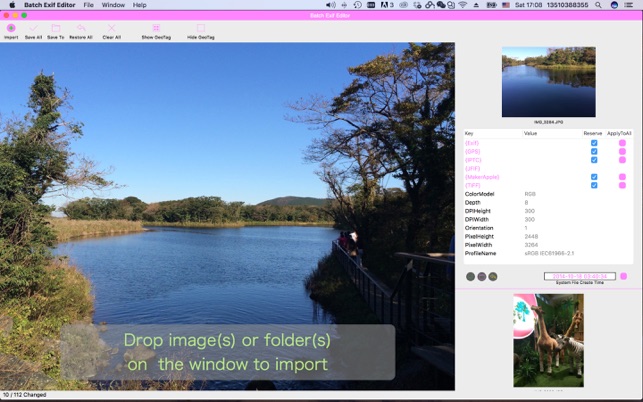This screenshot has height=402, width=643.
Task: Expand the {JFIF} metadata group
Action: [x=472, y=169]
